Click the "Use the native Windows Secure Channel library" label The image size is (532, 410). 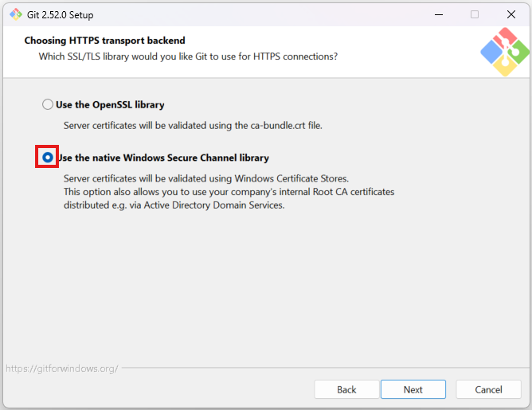click(x=163, y=158)
